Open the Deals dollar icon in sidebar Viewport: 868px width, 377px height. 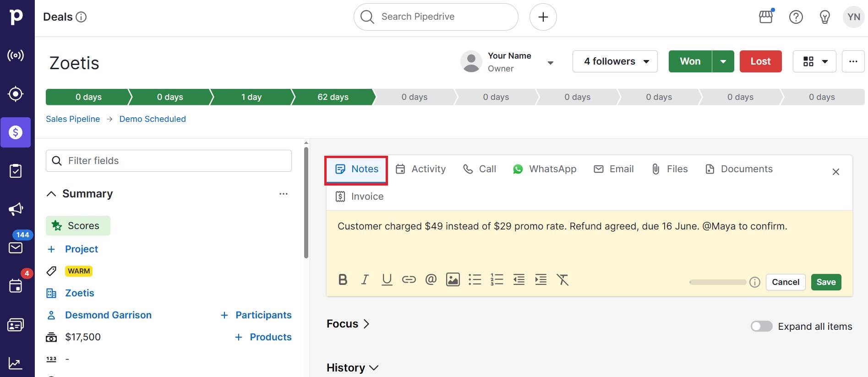[x=16, y=132]
